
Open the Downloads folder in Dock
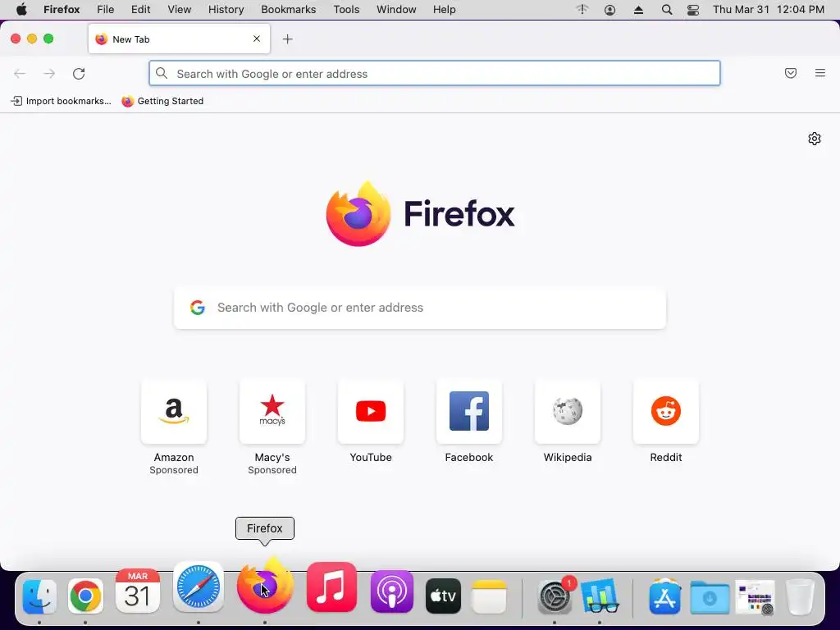(710, 597)
